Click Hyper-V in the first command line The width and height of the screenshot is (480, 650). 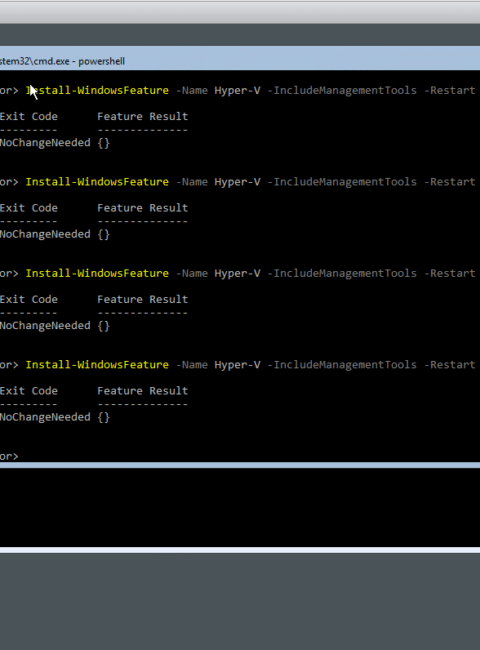pyautogui.click(x=238, y=91)
